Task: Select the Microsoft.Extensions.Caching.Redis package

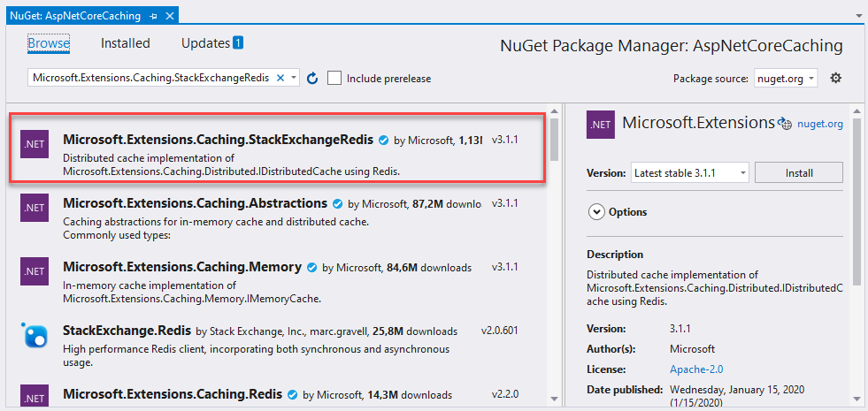Action: [x=173, y=394]
